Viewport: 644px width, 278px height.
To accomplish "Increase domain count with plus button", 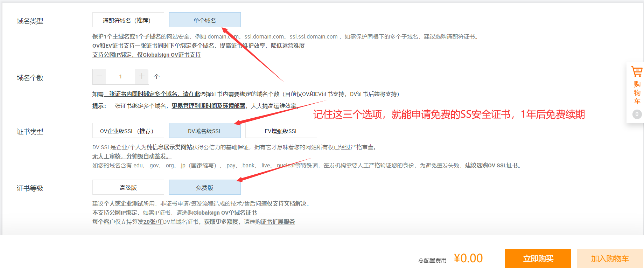I will click(142, 77).
